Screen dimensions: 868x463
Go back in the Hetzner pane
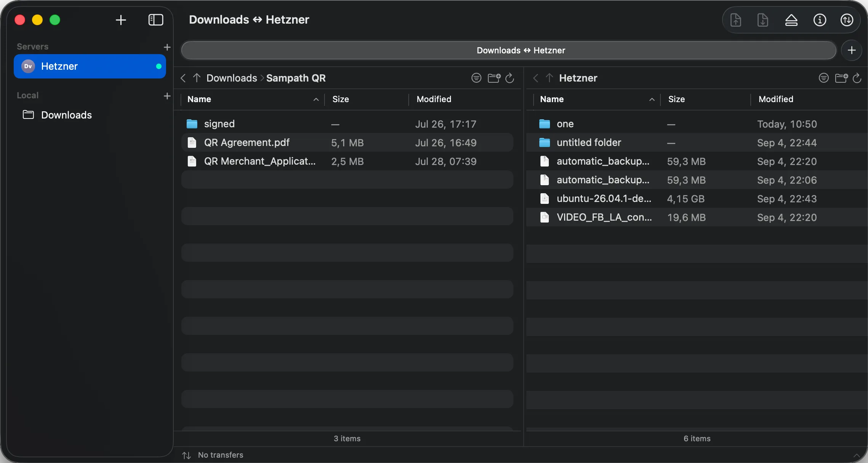[x=536, y=78]
